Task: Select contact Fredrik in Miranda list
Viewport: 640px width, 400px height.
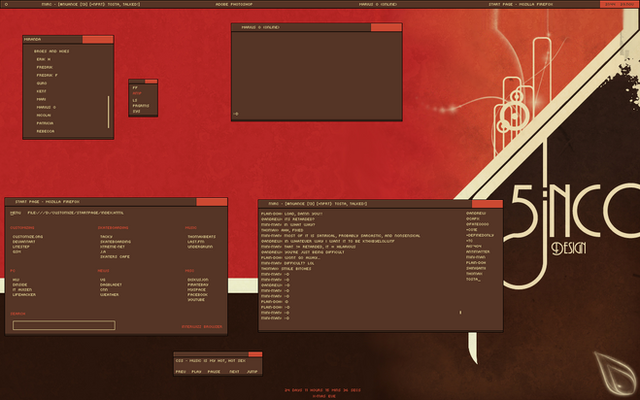Action: click(x=44, y=67)
